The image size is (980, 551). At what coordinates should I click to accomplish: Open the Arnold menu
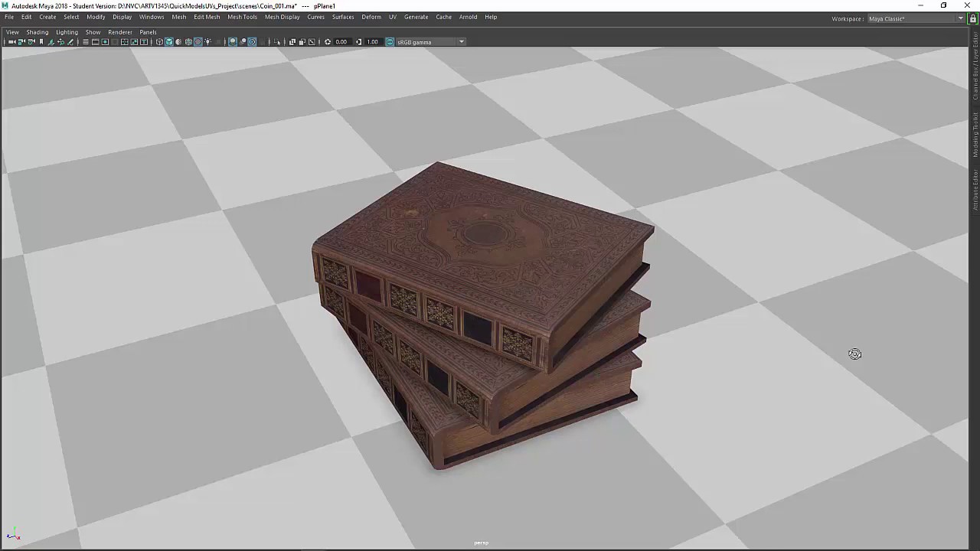(x=468, y=17)
